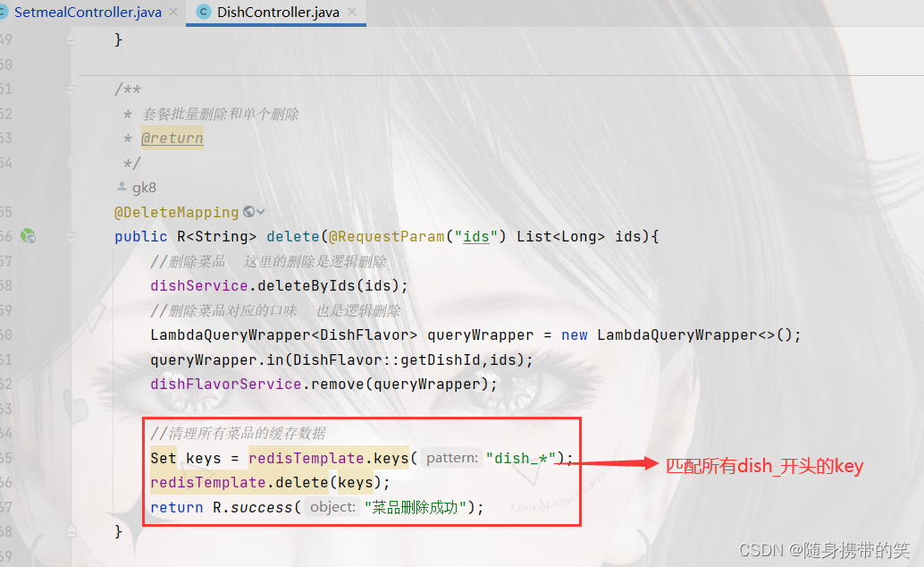
Task: Click the gk8 author inlay hint
Action: pyautogui.click(x=144, y=188)
